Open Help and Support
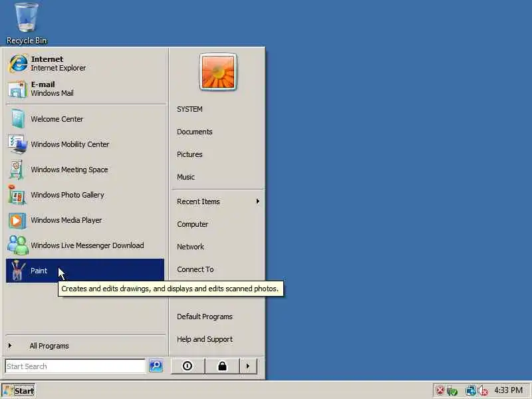 pyautogui.click(x=217, y=339)
